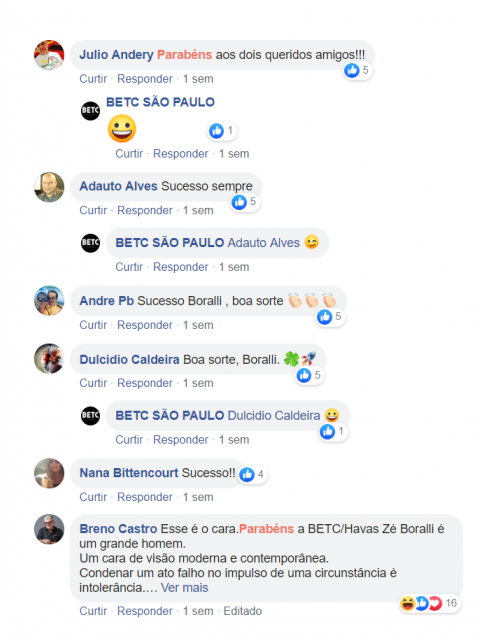Click the like reaction on Andre Pb's comment
Viewport: 480px width, 640px height.
pyautogui.click(x=325, y=317)
